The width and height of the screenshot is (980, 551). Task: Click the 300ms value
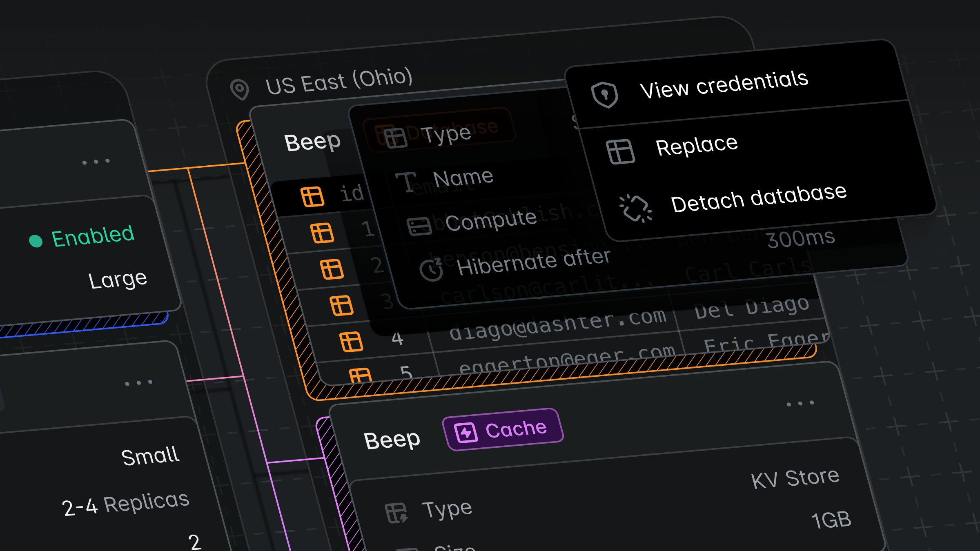(x=801, y=238)
